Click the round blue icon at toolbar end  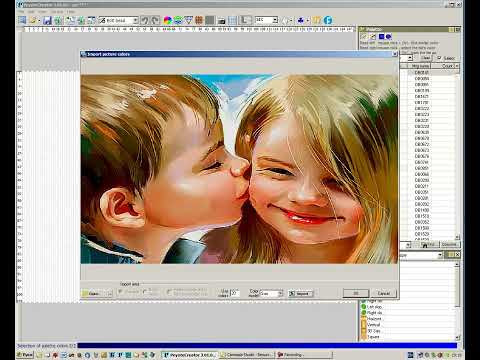tap(328, 20)
